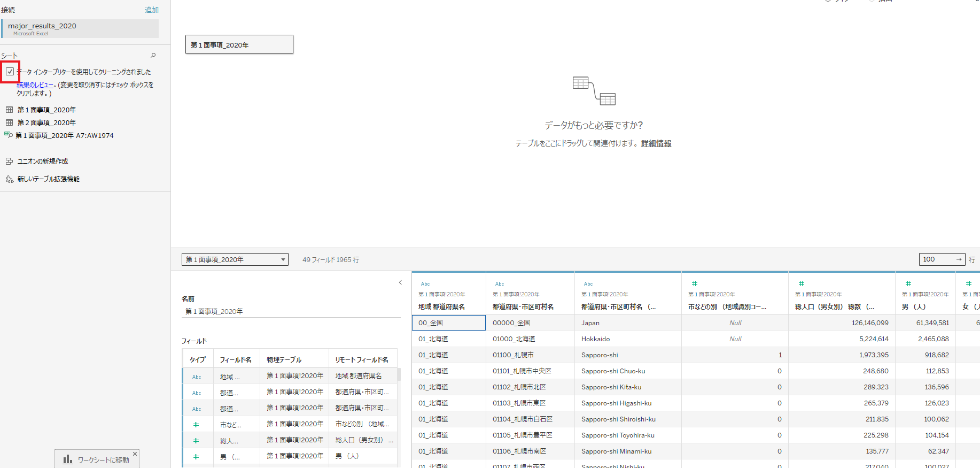Click the union icon beside ユニオンの新規作成

[x=9, y=161]
